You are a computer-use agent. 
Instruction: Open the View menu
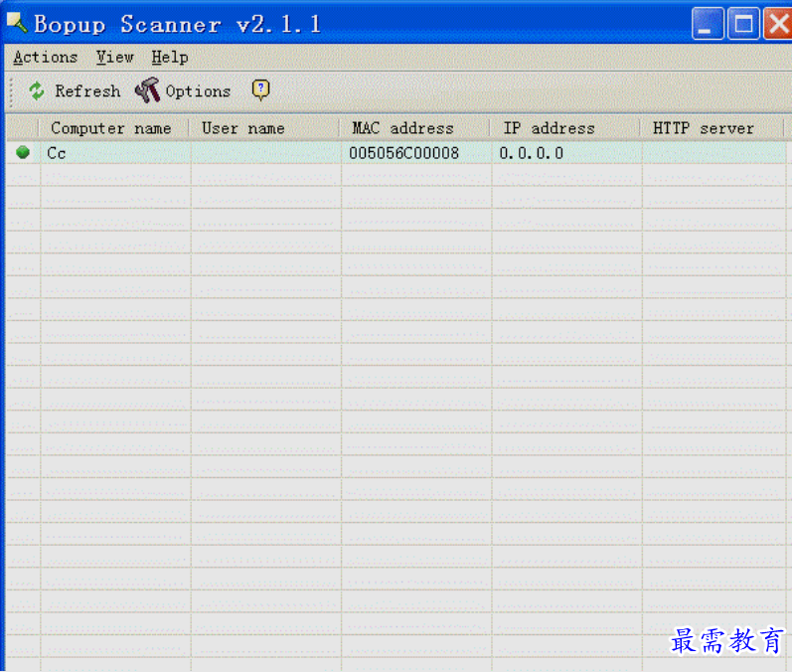click(114, 57)
